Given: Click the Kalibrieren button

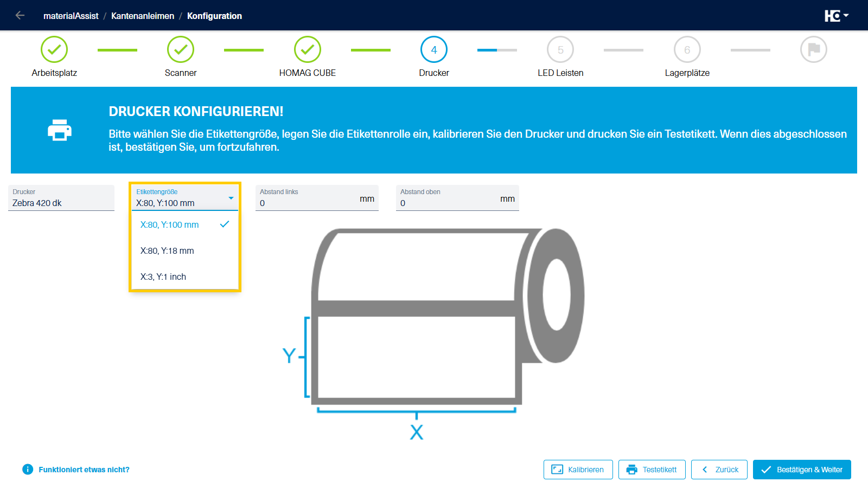Looking at the screenshot, I should [578, 470].
